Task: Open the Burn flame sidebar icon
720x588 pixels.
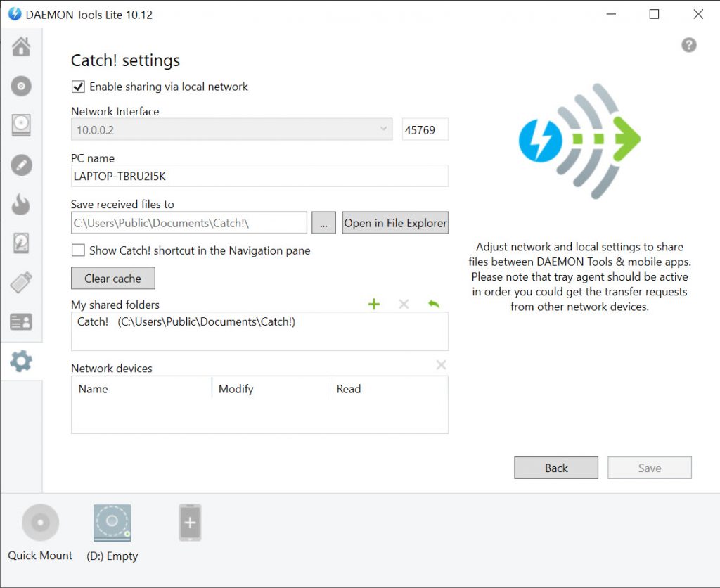Action: coord(21,205)
